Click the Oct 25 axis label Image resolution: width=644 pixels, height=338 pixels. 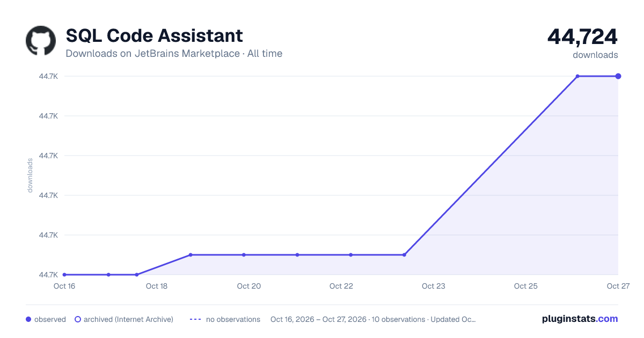(526, 286)
